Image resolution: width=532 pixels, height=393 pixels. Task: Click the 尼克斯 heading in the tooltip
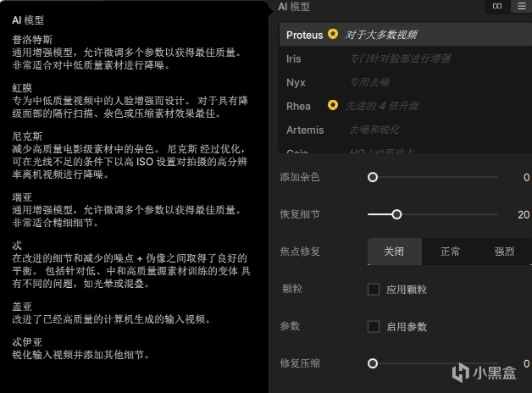27,136
